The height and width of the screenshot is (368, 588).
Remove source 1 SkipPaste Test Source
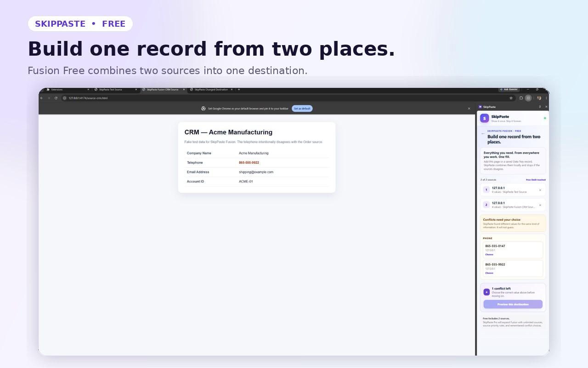coord(540,190)
